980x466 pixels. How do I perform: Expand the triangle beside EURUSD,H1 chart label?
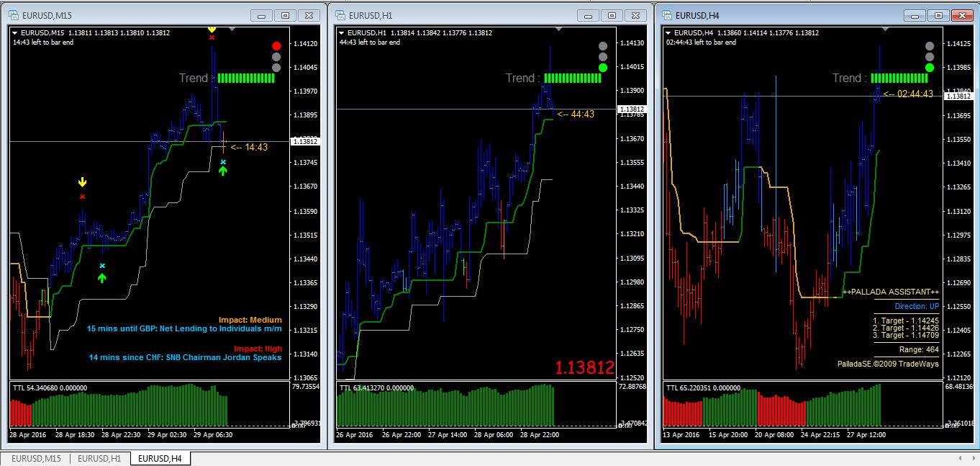coord(342,33)
